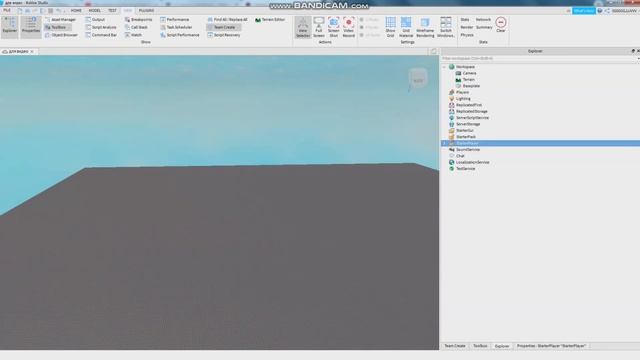Screen dimensions: 640x360
Task: Toggle the View Selector
Action: (303, 27)
